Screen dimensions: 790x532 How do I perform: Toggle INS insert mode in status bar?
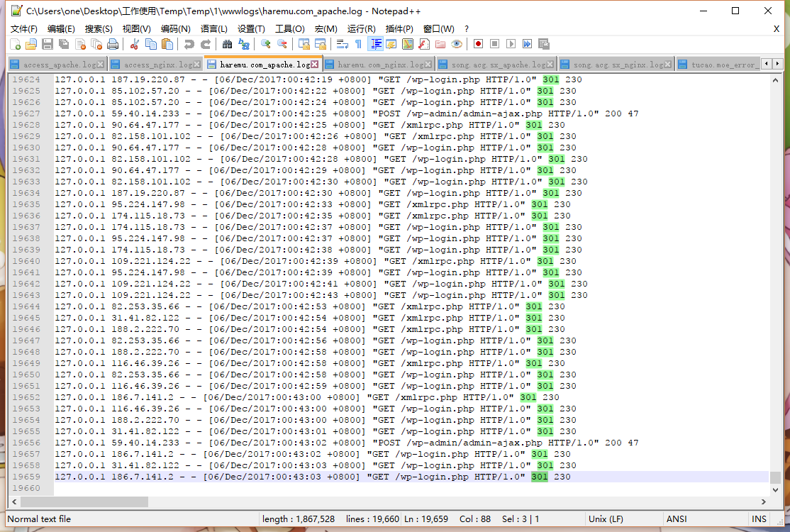pyautogui.click(x=760, y=519)
